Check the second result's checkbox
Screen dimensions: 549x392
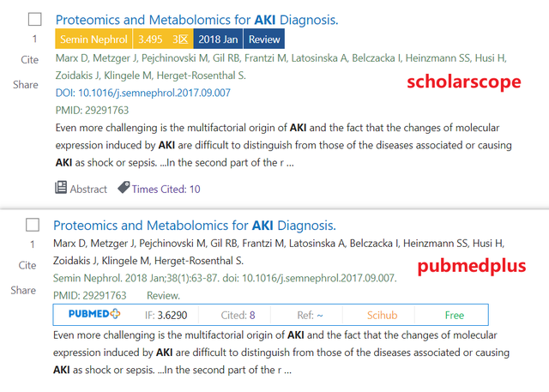[x=33, y=225]
